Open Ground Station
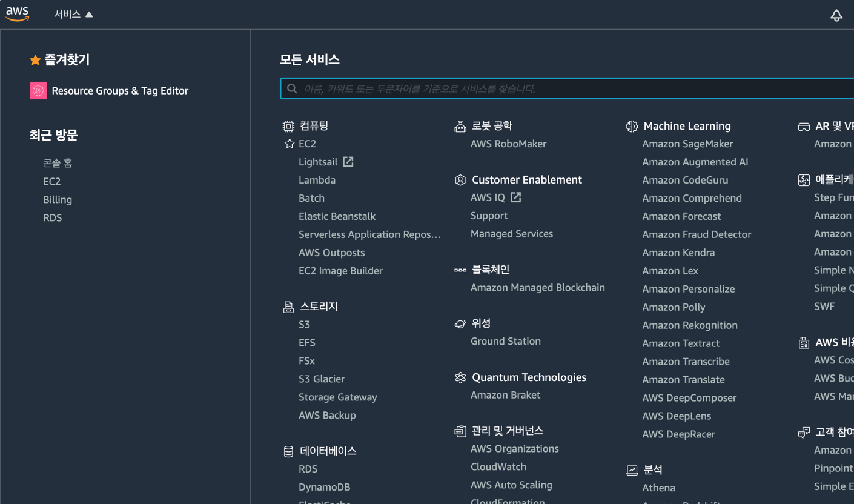The image size is (854, 504). [x=506, y=342]
